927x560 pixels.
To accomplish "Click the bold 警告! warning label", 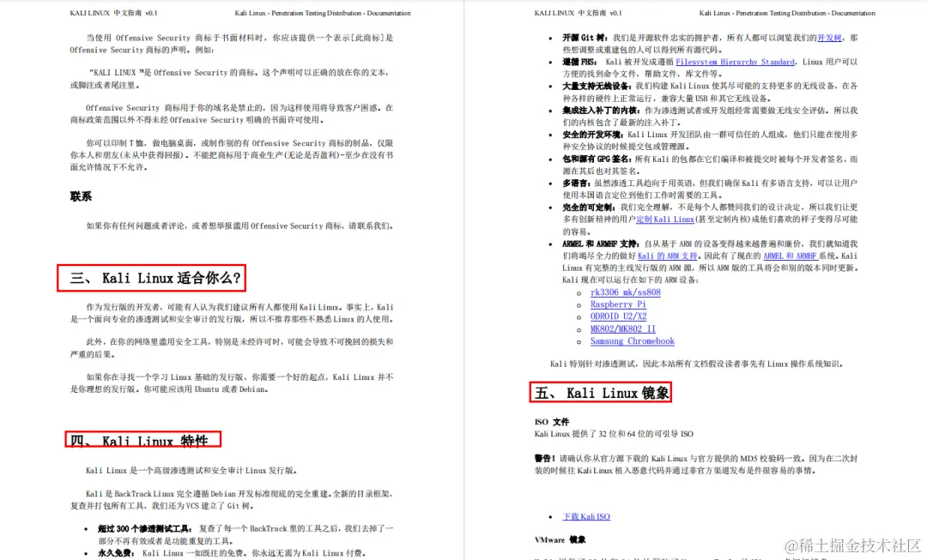I will (x=545, y=459).
